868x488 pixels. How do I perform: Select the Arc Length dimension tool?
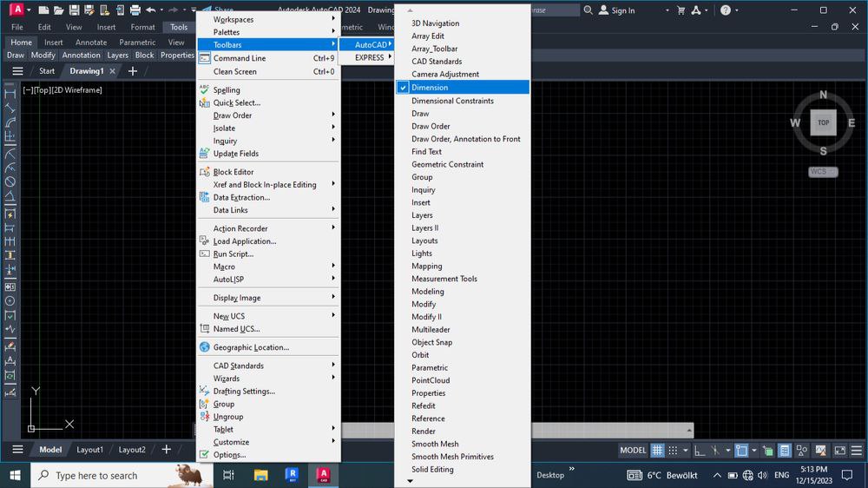[x=10, y=122]
